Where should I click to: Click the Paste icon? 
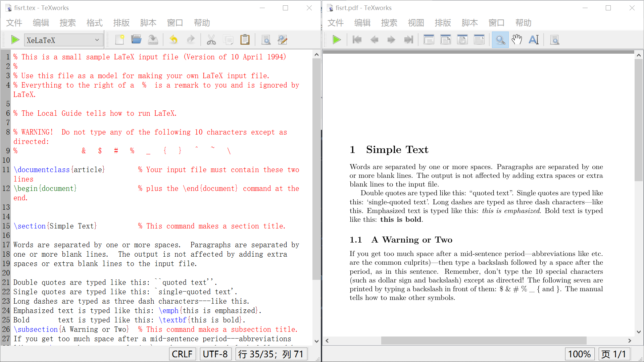tap(245, 39)
